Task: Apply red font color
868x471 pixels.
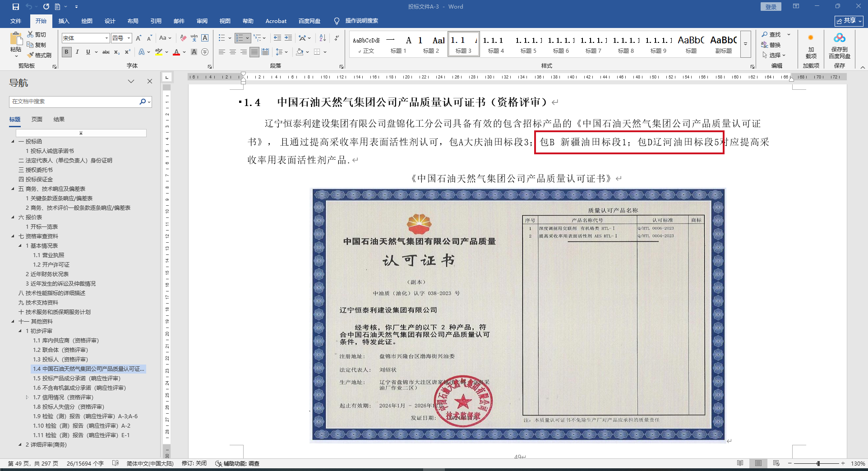Action: point(176,52)
